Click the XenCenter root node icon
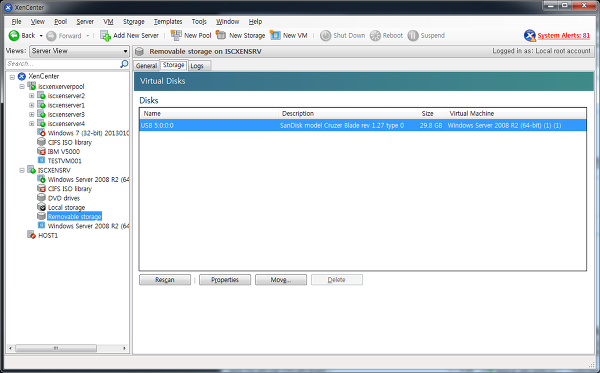The image size is (600, 373). click(22, 76)
